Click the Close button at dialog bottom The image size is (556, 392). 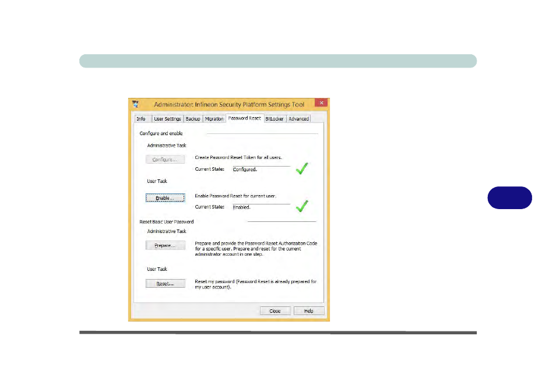pos(275,311)
